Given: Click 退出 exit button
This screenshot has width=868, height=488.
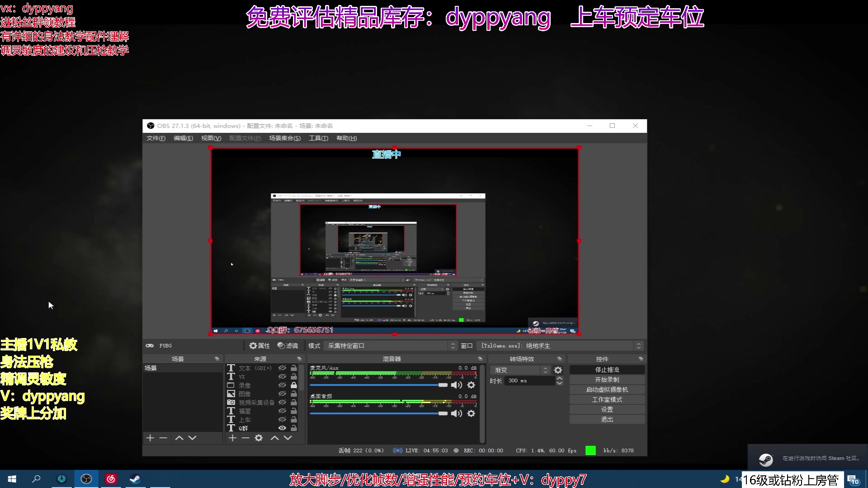Looking at the screenshot, I should pos(607,419).
